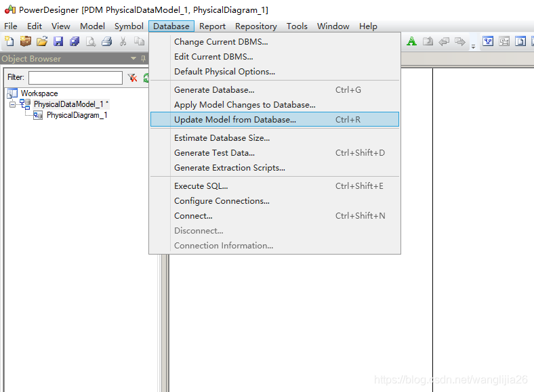Choose Execute SQL menu entry
This screenshot has width=534, height=392.
[274, 186]
